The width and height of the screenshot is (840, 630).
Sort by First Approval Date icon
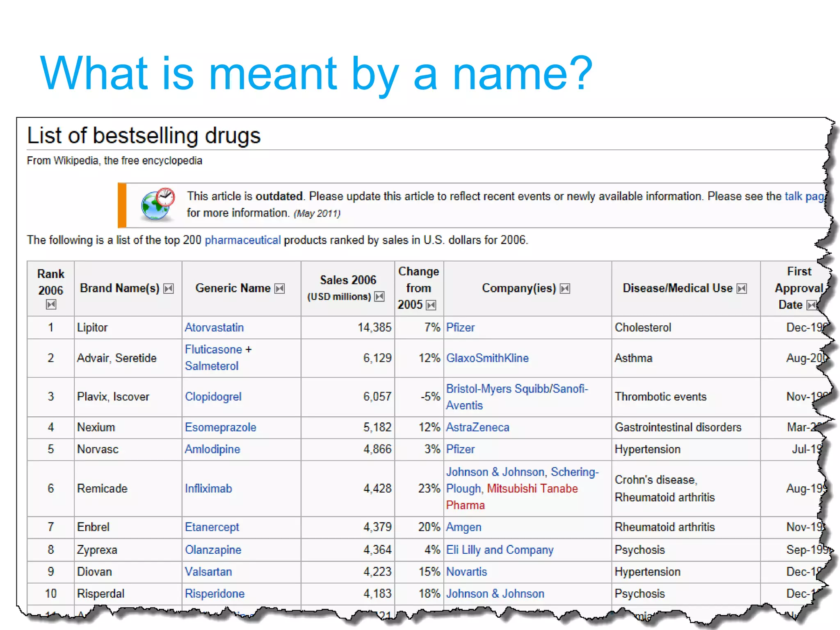pos(812,305)
